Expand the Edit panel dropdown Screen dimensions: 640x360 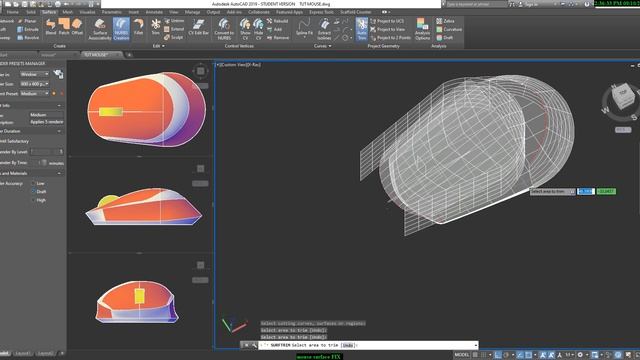(x=159, y=46)
